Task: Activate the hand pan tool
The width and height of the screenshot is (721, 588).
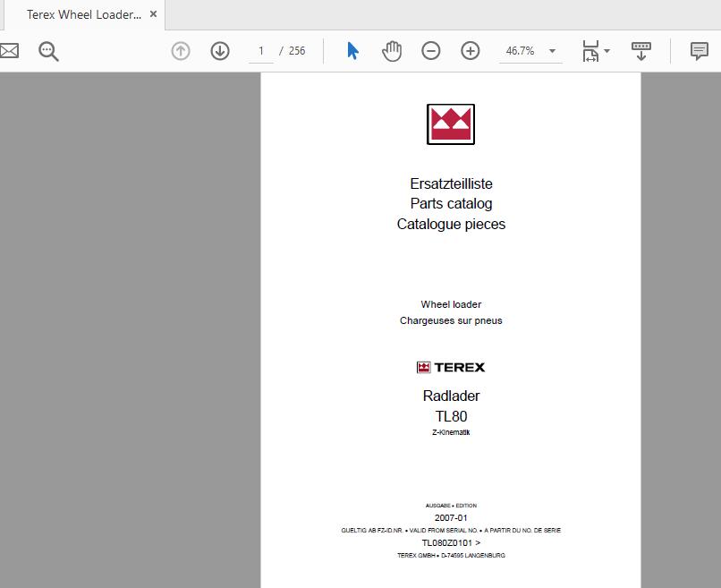Action: click(392, 51)
